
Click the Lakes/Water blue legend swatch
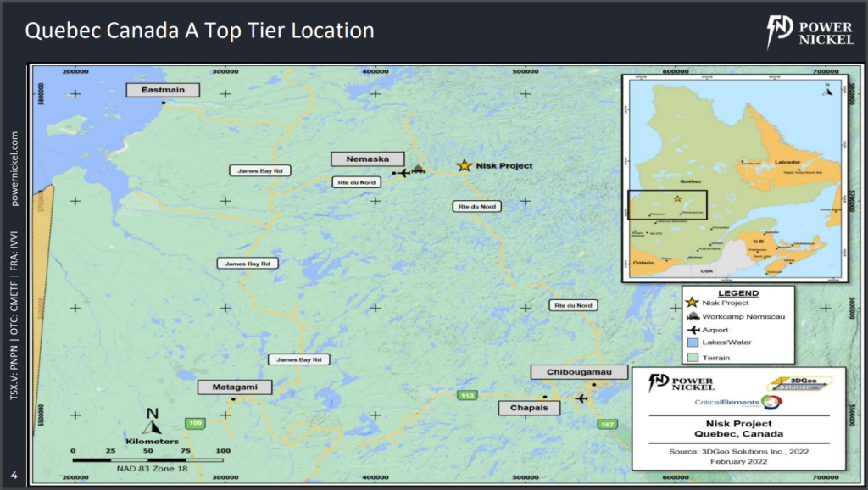693,342
